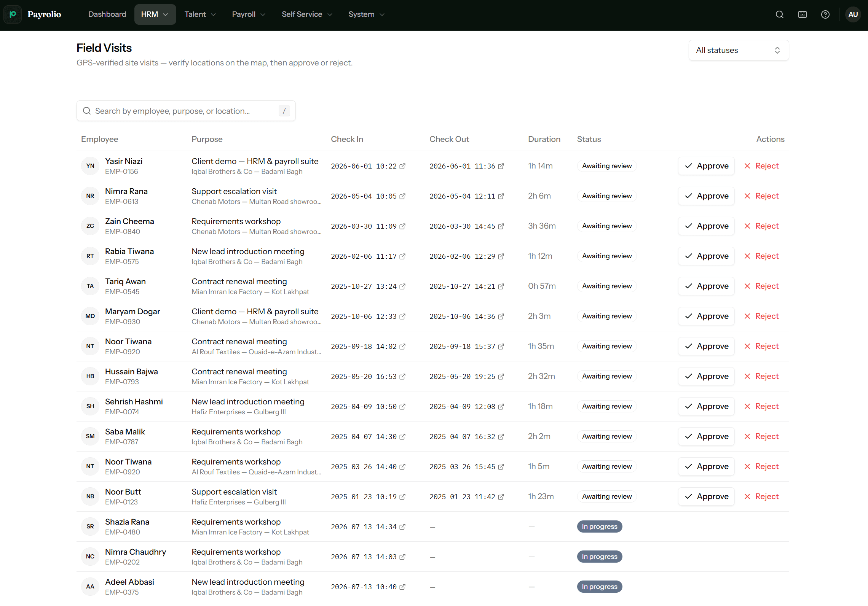Open the System menu

coord(366,14)
